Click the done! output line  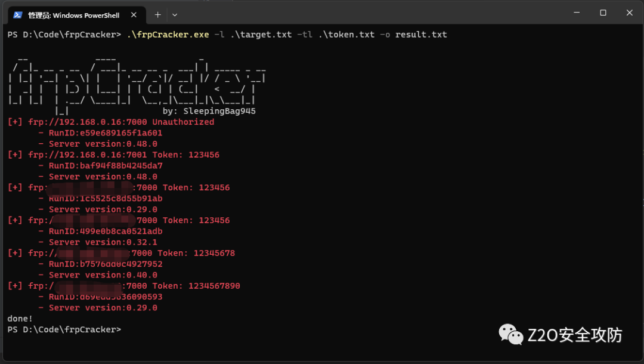(x=20, y=319)
